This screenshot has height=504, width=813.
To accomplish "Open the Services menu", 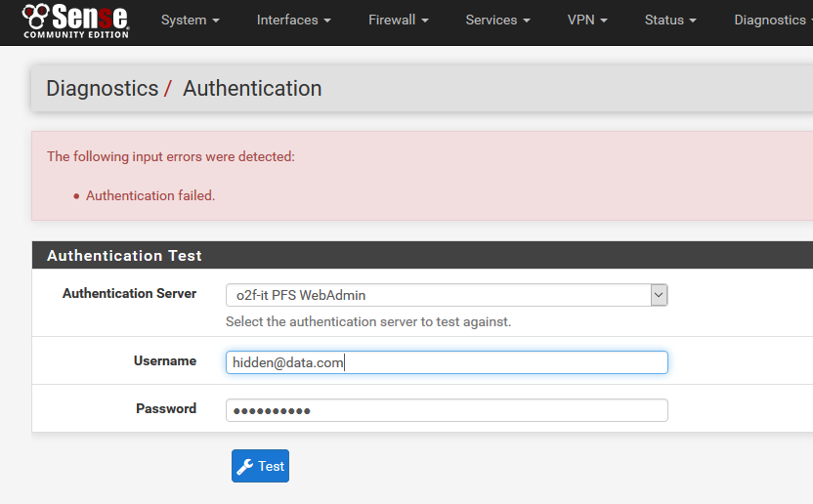I will (497, 21).
